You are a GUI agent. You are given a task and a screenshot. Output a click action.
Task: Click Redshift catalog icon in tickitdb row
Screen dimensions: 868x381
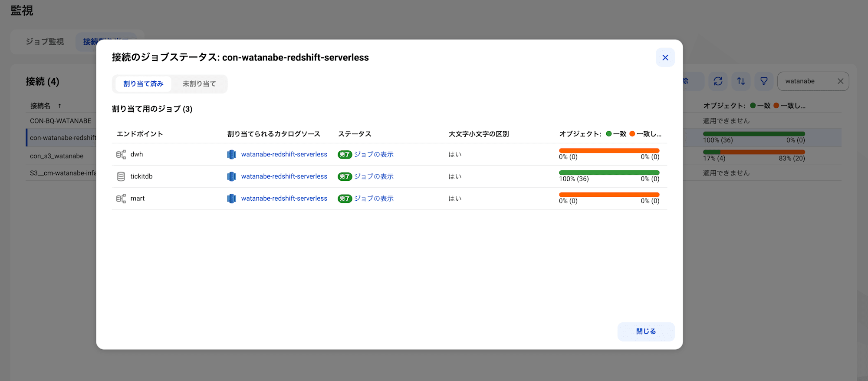pos(232,176)
